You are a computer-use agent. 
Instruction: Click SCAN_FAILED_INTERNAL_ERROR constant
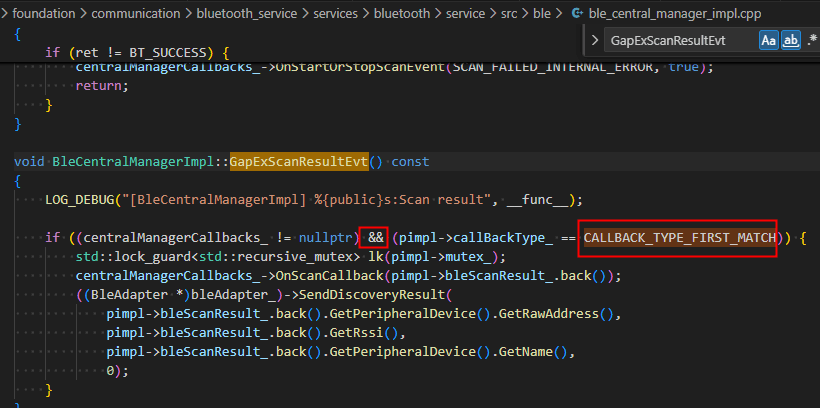point(553,67)
